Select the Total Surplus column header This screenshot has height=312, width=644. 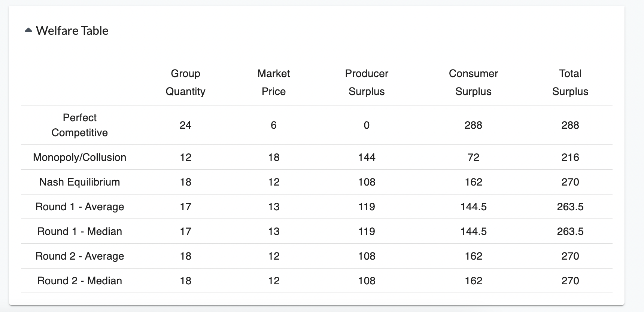point(570,82)
